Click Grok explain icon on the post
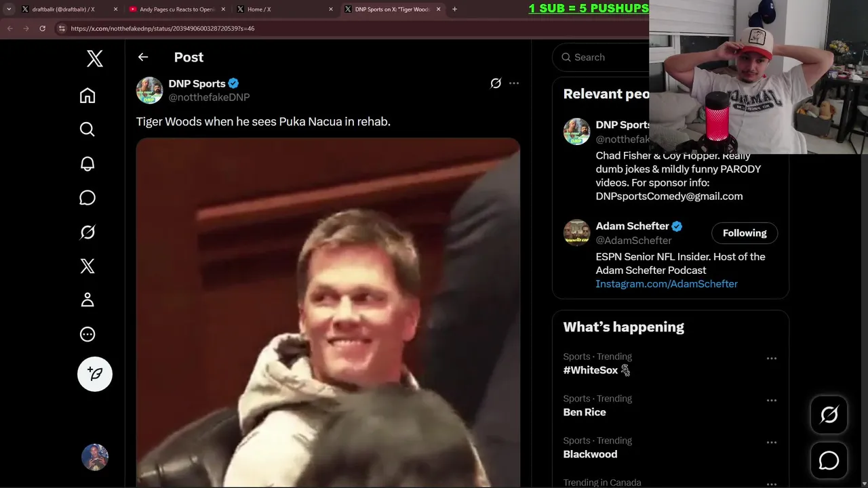The image size is (868, 488). click(496, 83)
